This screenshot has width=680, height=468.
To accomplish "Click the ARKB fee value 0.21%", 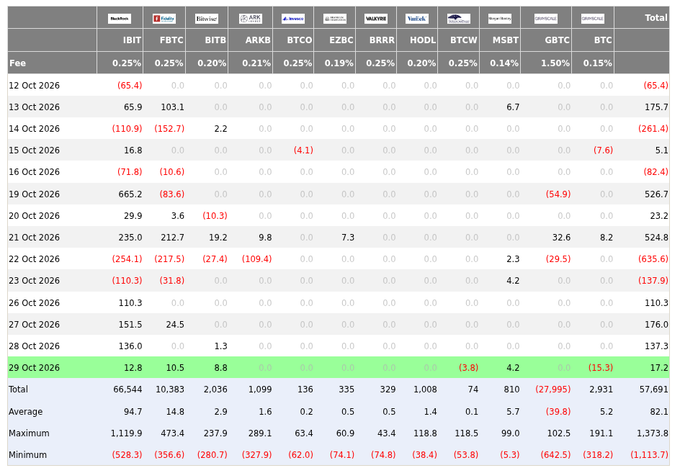I will (256, 63).
